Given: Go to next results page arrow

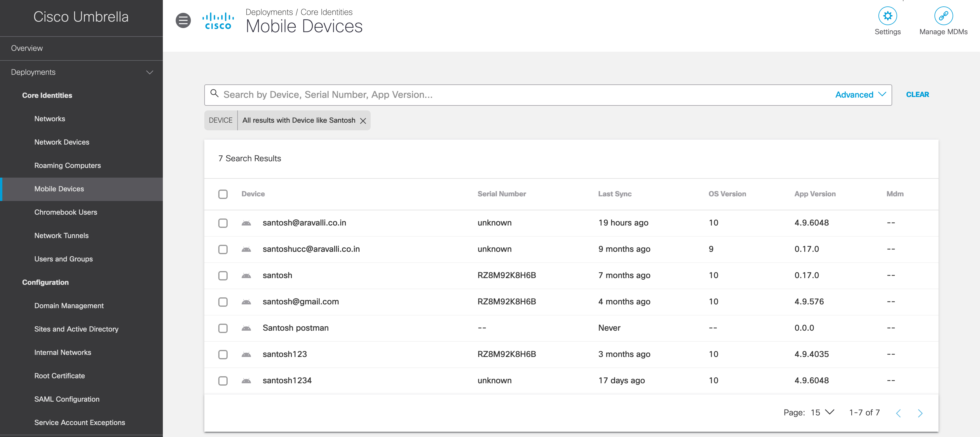Looking at the screenshot, I should tap(920, 413).
